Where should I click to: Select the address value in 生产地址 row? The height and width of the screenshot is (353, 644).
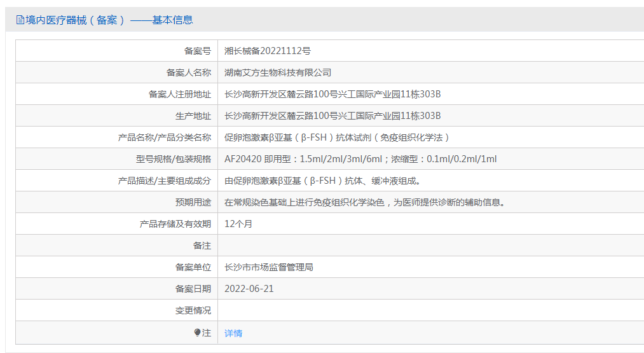[332, 116]
